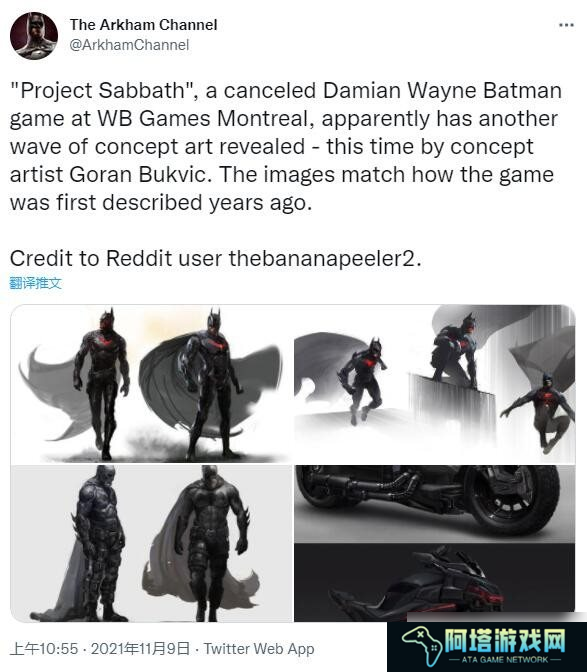This screenshot has height=672, width=587.
Task: Click the ATA GAME NETWORK caption
Action: (505, 660)
